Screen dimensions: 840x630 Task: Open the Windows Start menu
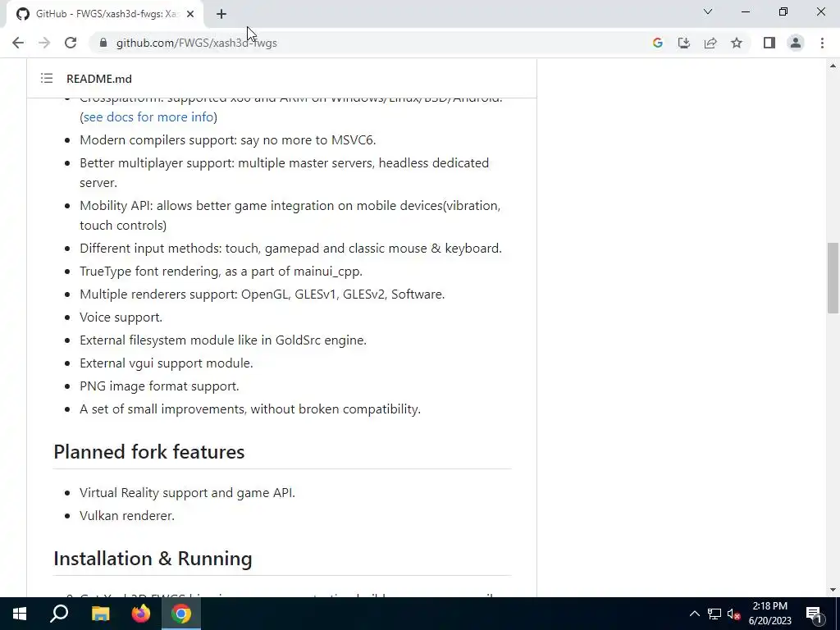(x=20, y=614)
